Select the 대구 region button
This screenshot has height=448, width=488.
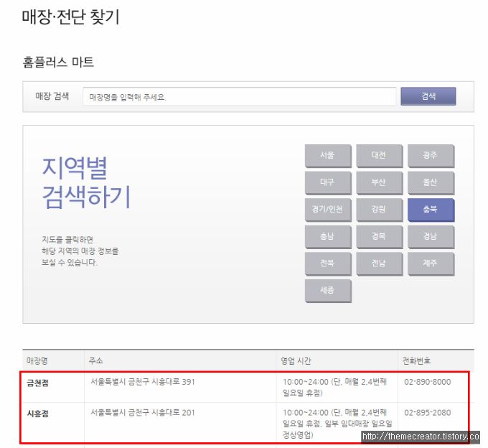click(x=328, y=182)
